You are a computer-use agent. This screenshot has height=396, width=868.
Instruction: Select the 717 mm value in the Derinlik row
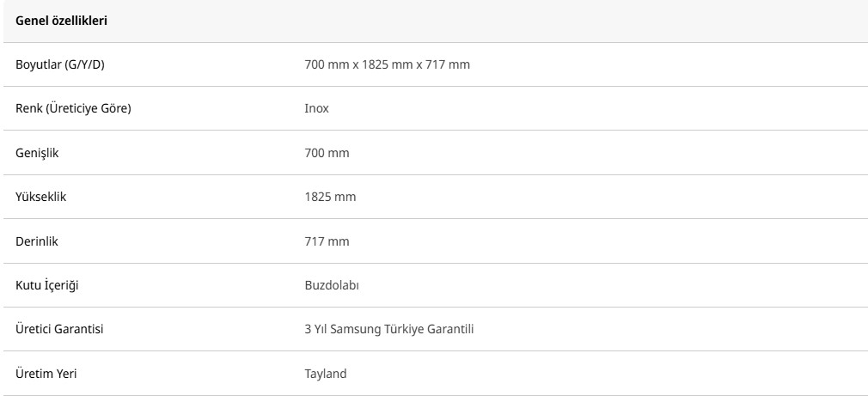(327, 241)
